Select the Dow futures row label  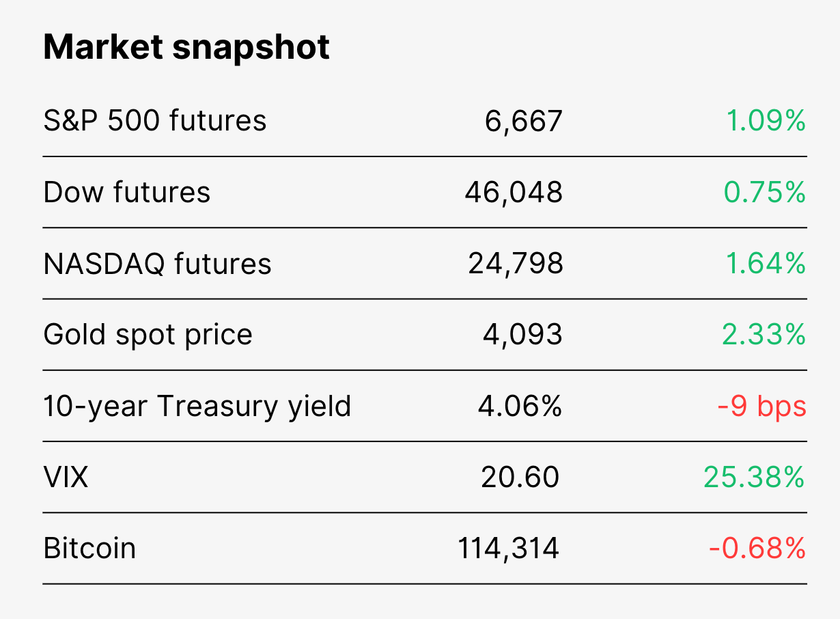[x=127, y=192]
